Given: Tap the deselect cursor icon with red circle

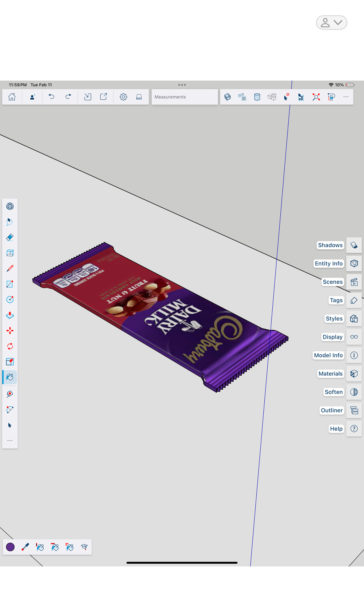Looking at the screenshot, I should [x=286, y=97].
